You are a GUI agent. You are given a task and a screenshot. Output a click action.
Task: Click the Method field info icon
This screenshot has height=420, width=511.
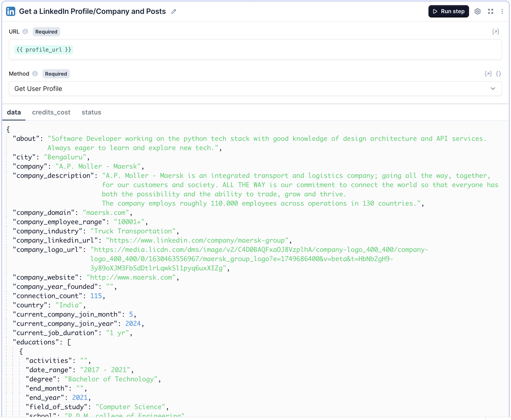point(35,74)
